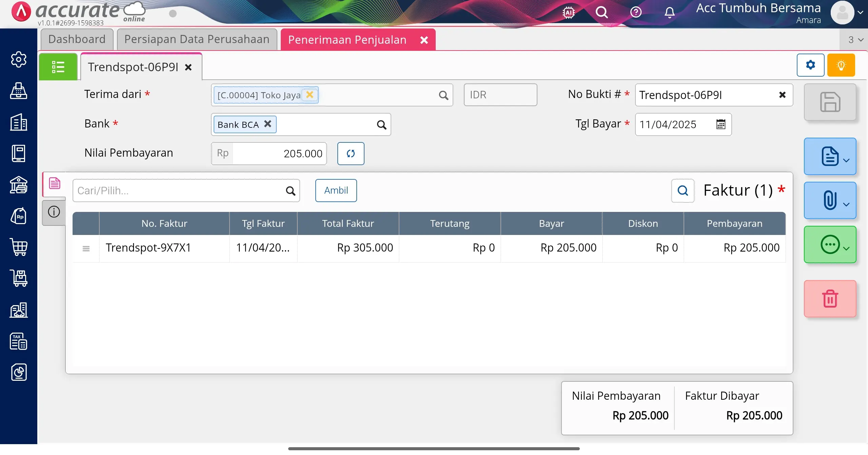
Task: Click the search icon beside Faktur (1)
Action: click(x=683, y=191)
